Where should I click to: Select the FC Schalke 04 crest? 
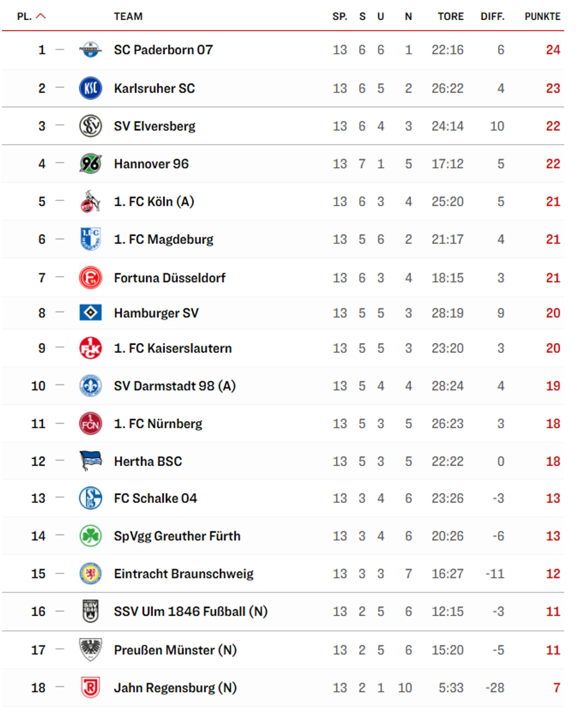point(90,498)
